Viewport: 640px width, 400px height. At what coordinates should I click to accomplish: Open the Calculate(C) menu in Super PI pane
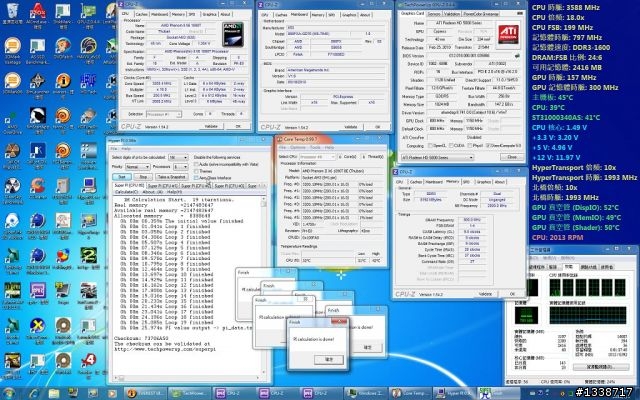[x=127, y=192]
